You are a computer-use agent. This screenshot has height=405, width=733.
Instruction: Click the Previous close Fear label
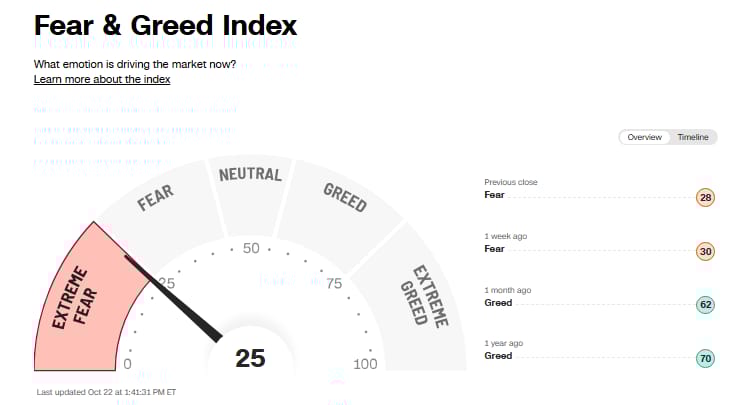[x=494, y=195]
